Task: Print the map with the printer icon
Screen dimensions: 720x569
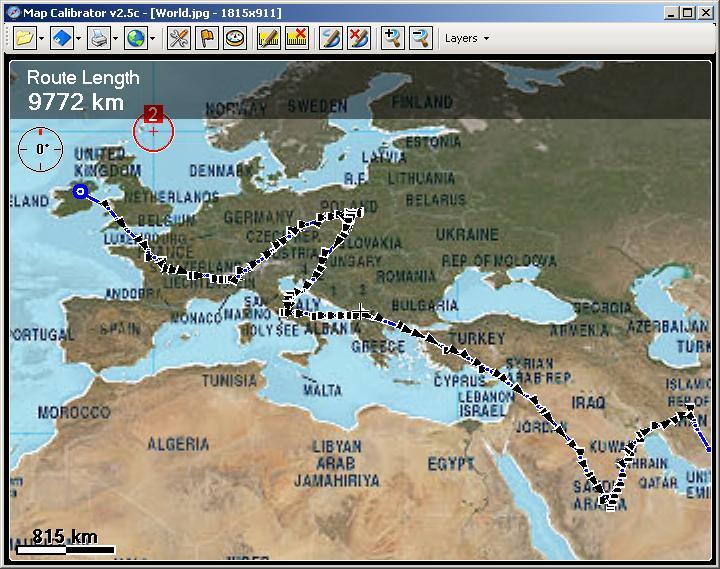Action: [99, 38]
